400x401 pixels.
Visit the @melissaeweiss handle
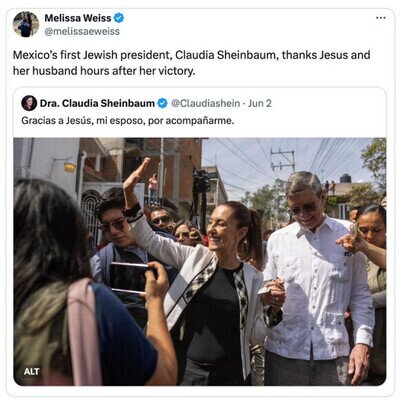82,32
